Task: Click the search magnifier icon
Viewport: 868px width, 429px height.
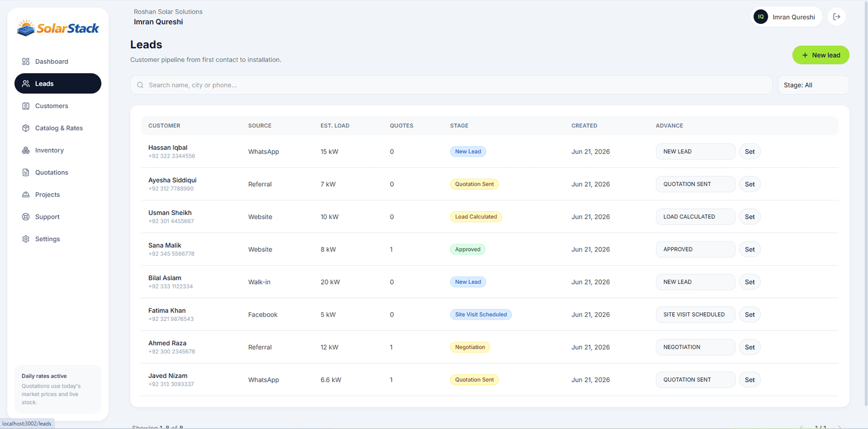Action: 140,85
